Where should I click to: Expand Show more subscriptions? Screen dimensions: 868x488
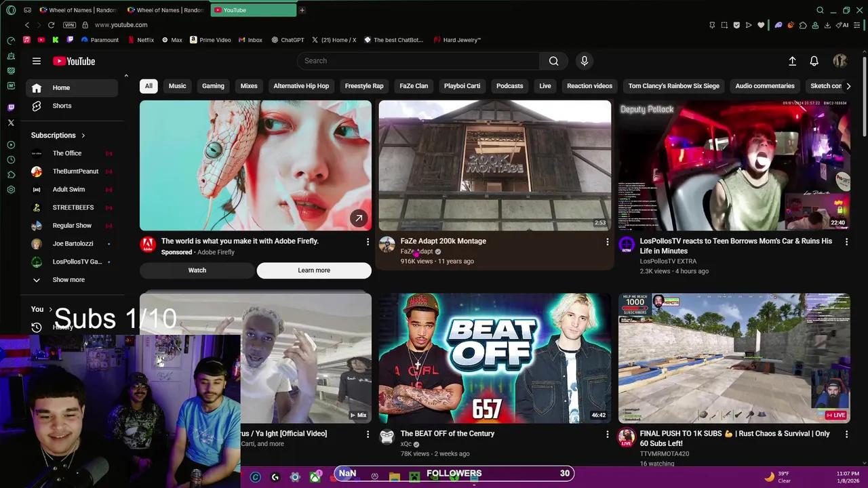click(72, 280)
